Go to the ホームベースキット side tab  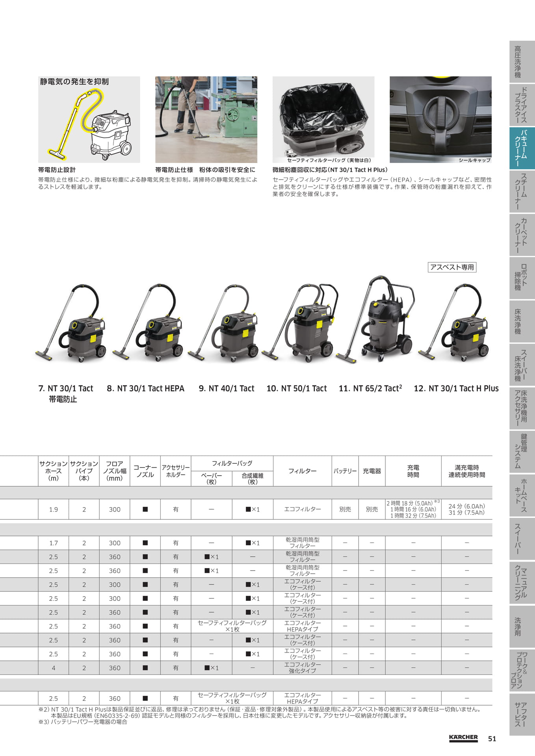pyautogui.click(x=522, y=495)
